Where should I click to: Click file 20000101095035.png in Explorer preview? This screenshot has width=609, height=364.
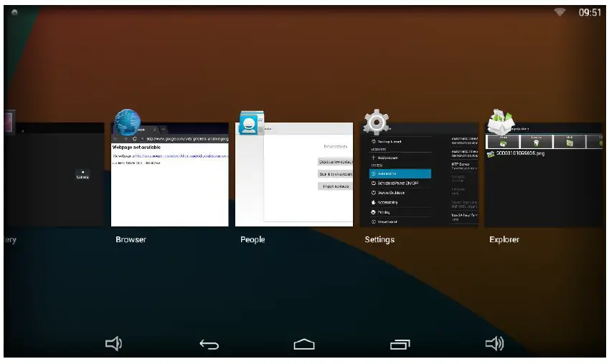(x=520, y=153)
